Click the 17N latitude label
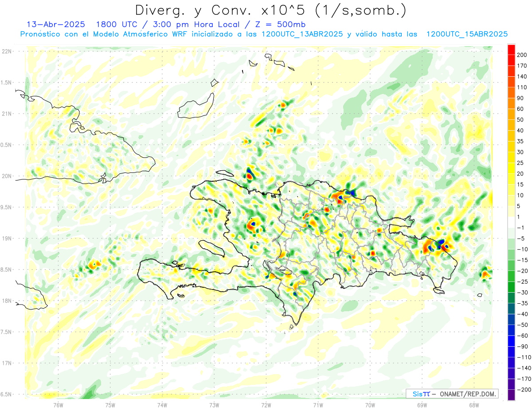The image size is (532, 411). click(6, 364)
